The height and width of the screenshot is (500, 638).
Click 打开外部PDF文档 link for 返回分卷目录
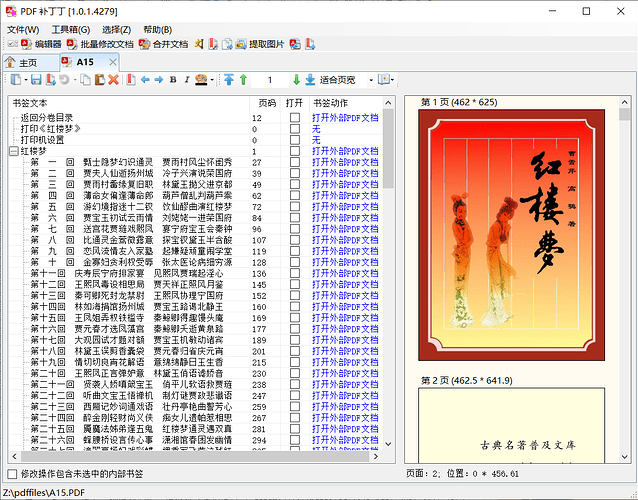coord(345,118)
